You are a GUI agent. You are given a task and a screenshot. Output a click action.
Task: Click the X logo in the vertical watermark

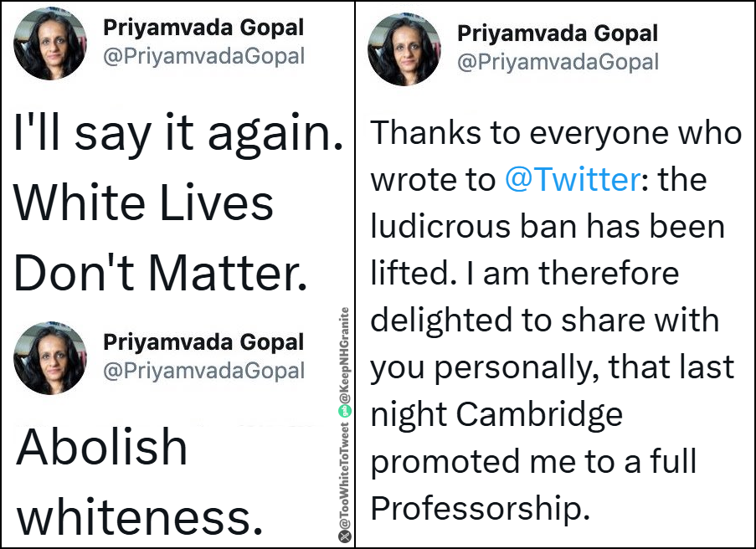(x=344, y=536)
